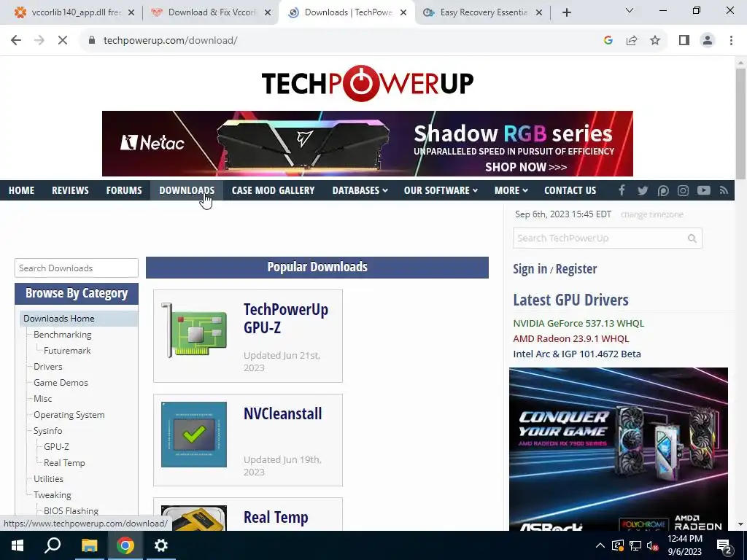Go back with the browser back arrow

16,41
